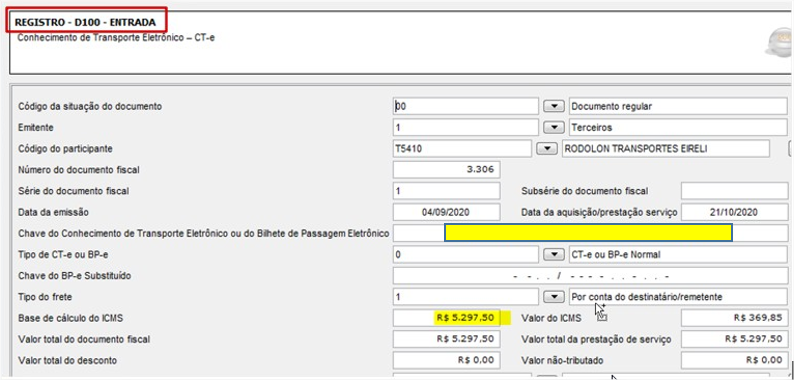Click the REGISTRO - D100 - ENTRADA heading
The width and height of the screenshot is (794, 380).
[85, 23]
